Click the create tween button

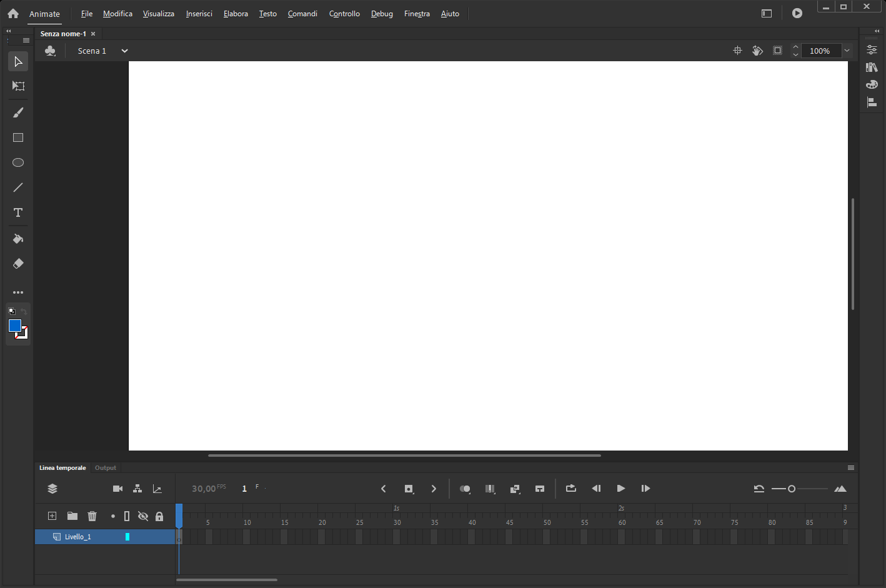[x=515, y=489]
